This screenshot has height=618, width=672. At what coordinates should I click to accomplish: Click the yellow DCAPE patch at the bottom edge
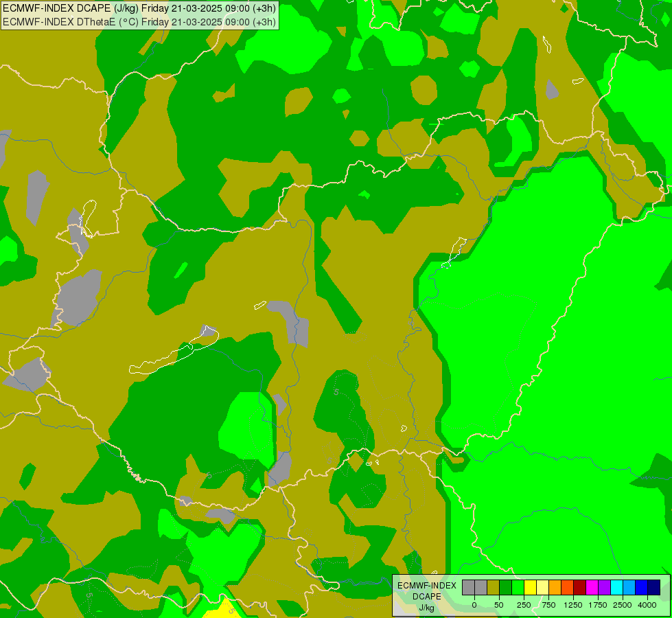point(222,609)
